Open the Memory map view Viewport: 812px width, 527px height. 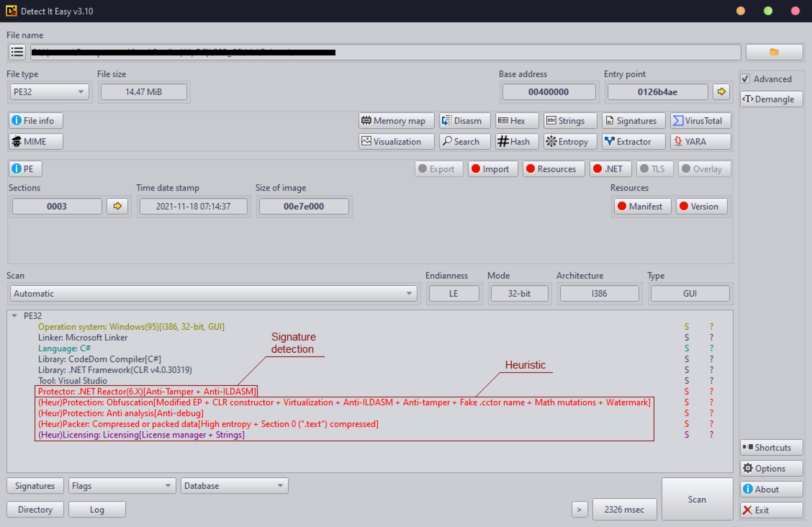pos(395,121)
